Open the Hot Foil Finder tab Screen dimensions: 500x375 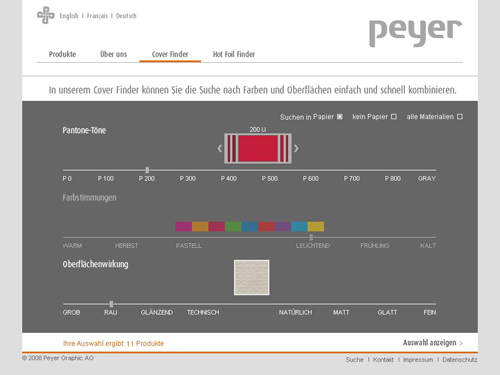(234, 54)
